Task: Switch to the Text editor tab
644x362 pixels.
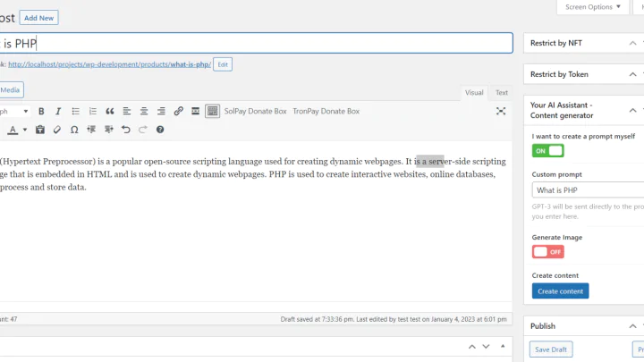Action: coord(502,92)
